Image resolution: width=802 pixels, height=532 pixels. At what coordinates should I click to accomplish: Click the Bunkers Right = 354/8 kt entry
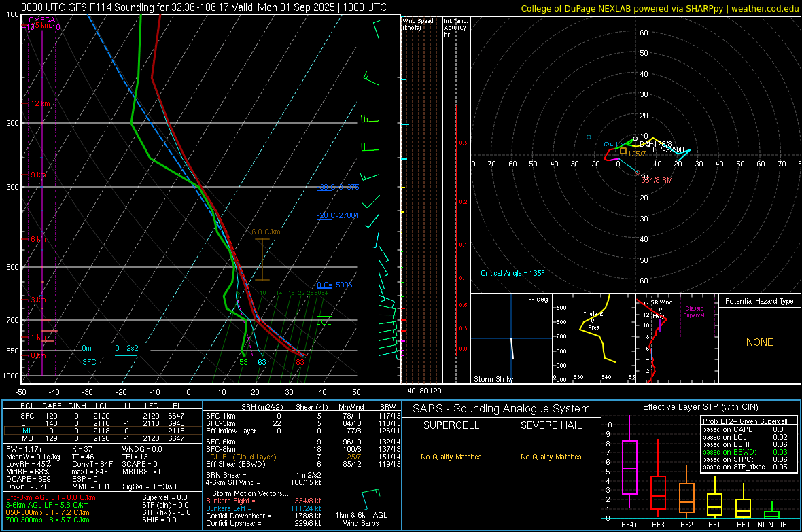[264, 501]
